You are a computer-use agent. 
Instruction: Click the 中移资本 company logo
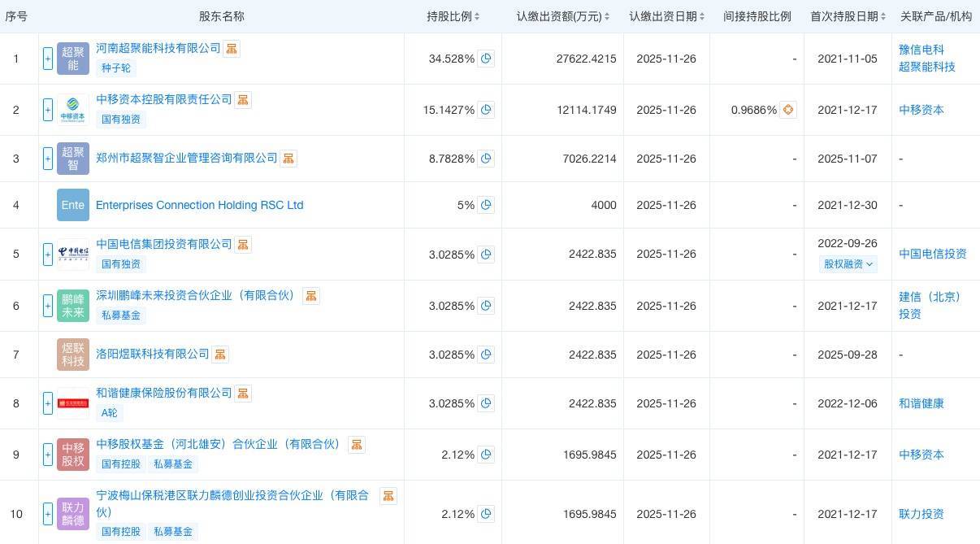pyautogui.click(x=73, y=110)
